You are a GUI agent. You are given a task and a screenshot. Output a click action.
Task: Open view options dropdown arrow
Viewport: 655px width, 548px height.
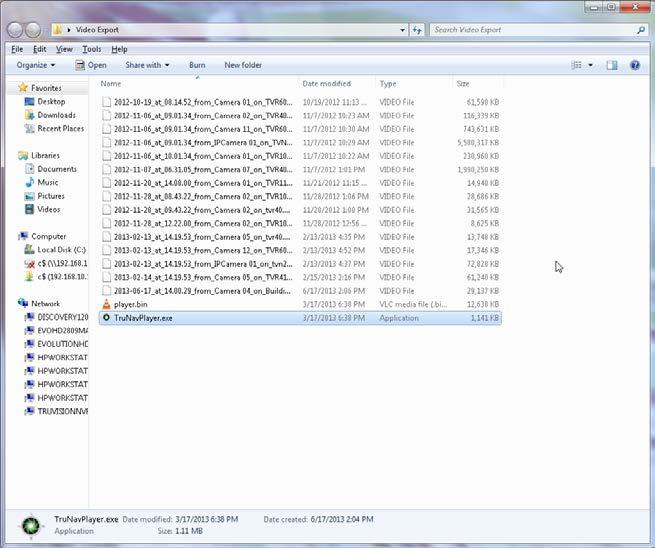pyautogui.click(x=590, y=65)
